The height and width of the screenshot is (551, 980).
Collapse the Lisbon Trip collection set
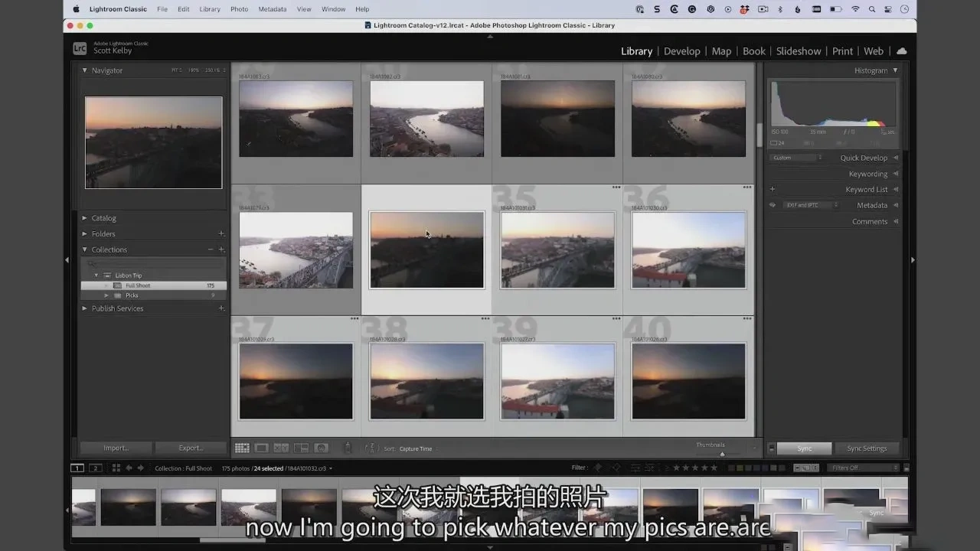[96, 275]
